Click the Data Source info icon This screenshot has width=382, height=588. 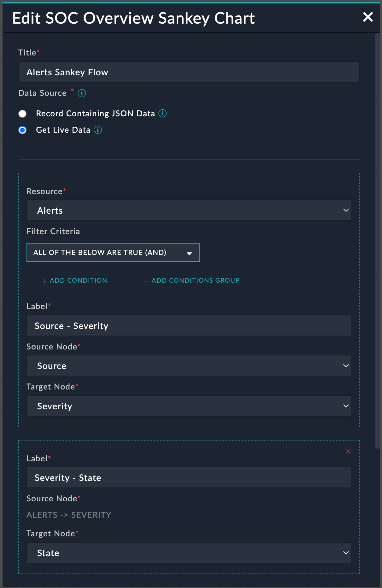tap(82, 93)
